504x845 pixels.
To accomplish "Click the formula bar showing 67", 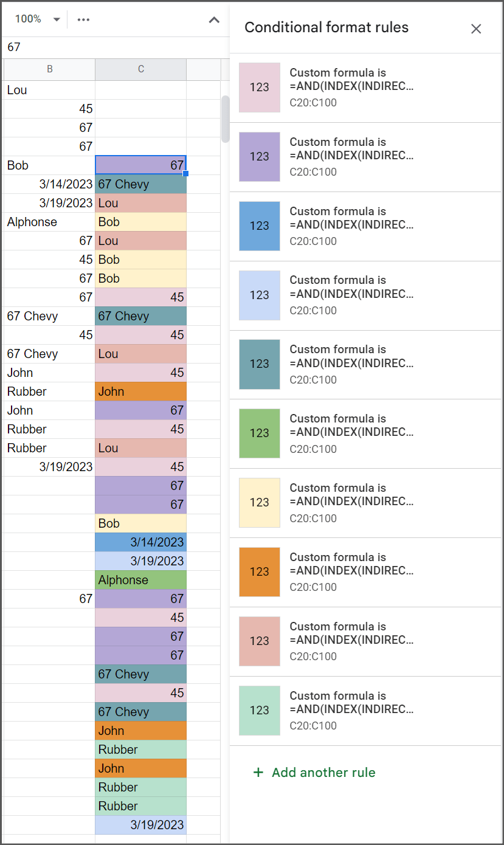I will (91, 47).
